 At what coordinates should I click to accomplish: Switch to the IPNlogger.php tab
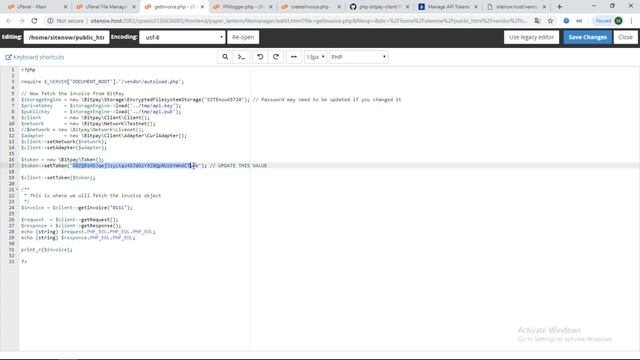pos(243,7)
